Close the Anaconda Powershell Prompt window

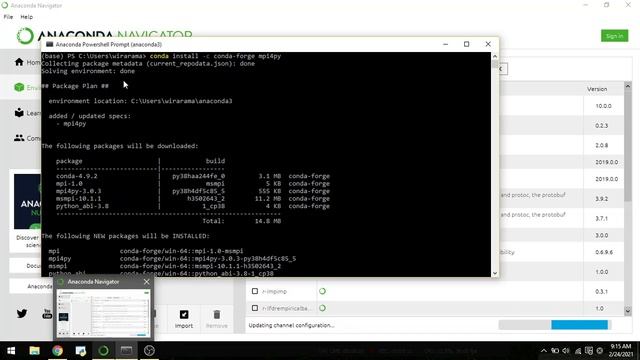click(x=488, y=44)
